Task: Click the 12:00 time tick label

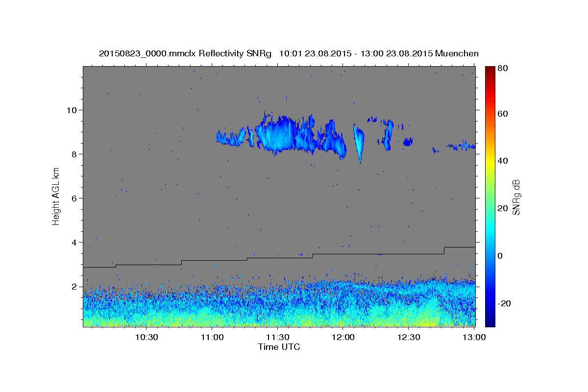Action: [343, 337]
